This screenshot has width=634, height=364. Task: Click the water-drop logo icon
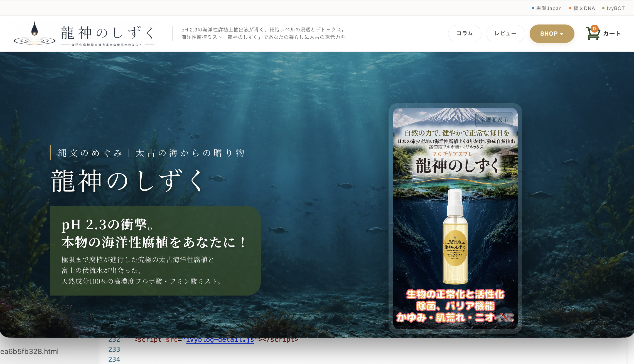click(x=35, y=33)
